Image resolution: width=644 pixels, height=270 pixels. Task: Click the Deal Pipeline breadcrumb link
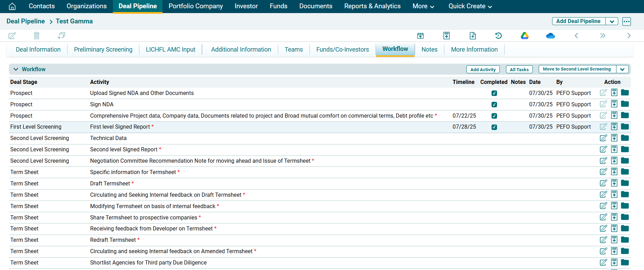[x=25, y=21]
